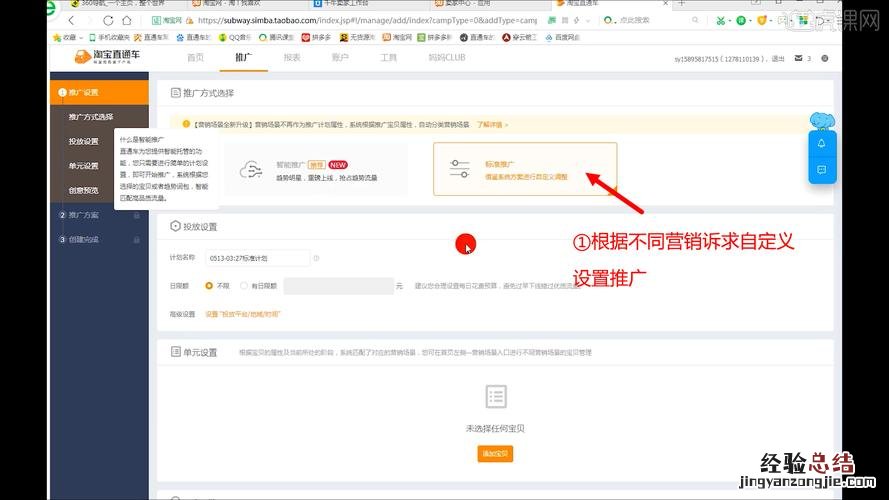
Task: Click the 退出 logout link
Action: coord(778,58)
